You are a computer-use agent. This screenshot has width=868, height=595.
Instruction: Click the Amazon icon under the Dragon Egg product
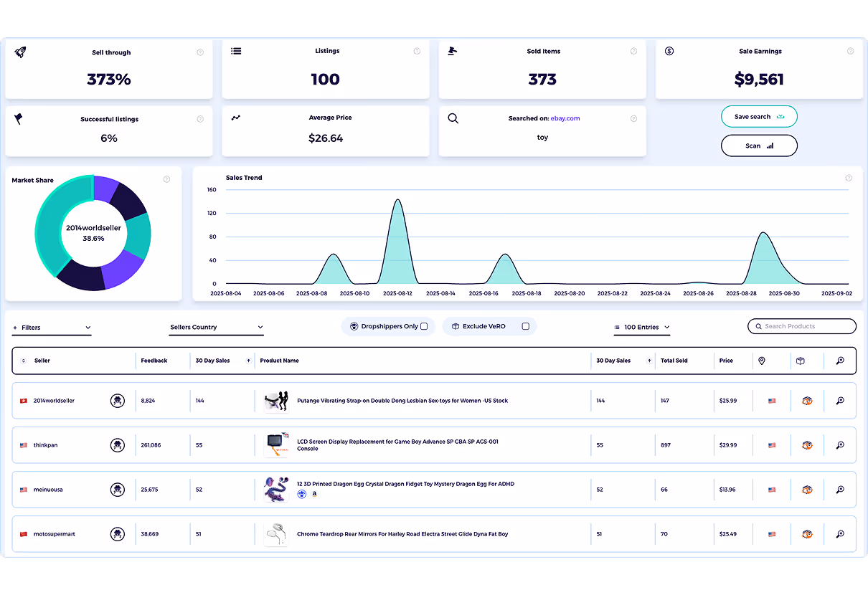click(314, 494)
